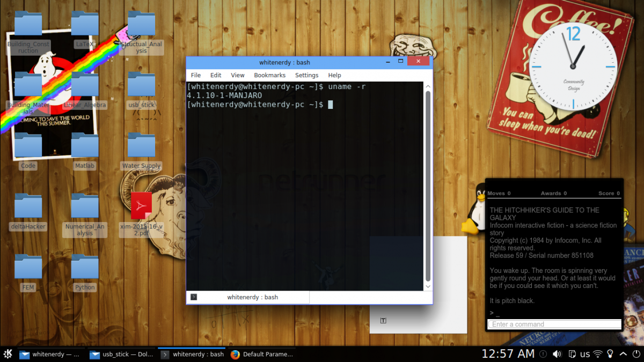Screen dimensions: 644x362
Task: Open the View menu in Konsole
Action: pyautogui.click(x=238, y=75)
